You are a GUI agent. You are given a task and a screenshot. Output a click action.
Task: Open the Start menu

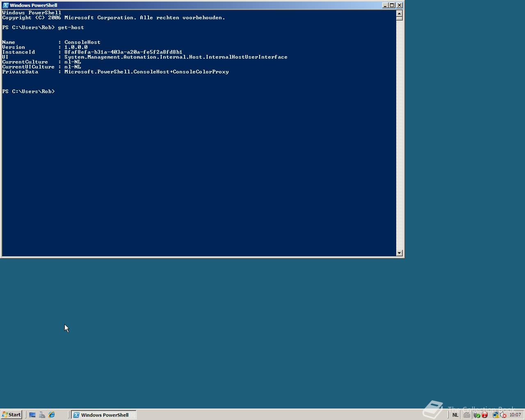pos(11,415)
